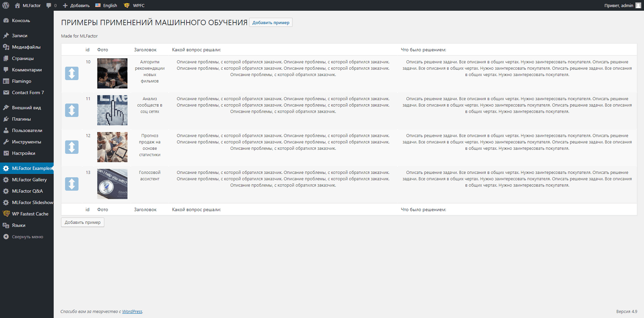The height and width of the screenshot is (318, 644).
Task: Click the title Анализ сообществ в соц сетях
Action: pyautogui.click(x=150, y=105)
